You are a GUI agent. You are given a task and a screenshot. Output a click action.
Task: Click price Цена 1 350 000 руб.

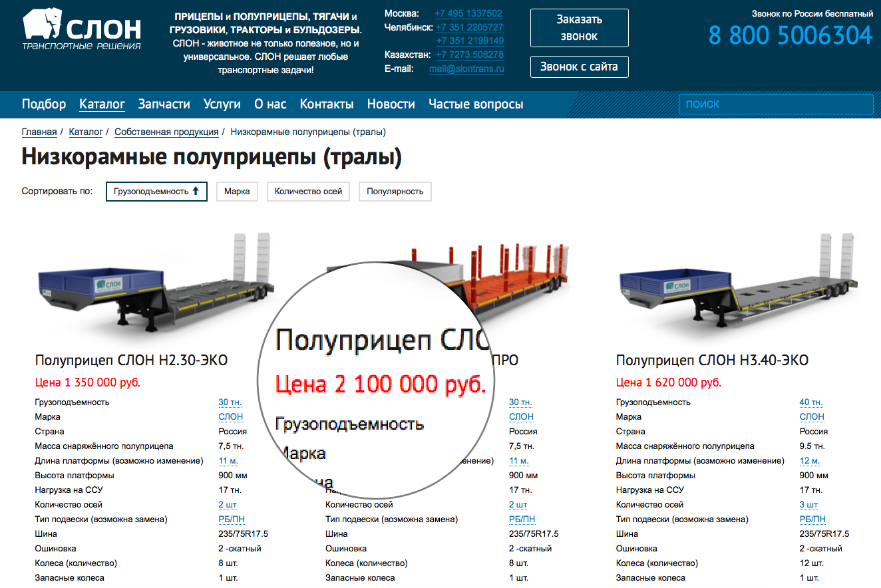(x=87, y=382)
